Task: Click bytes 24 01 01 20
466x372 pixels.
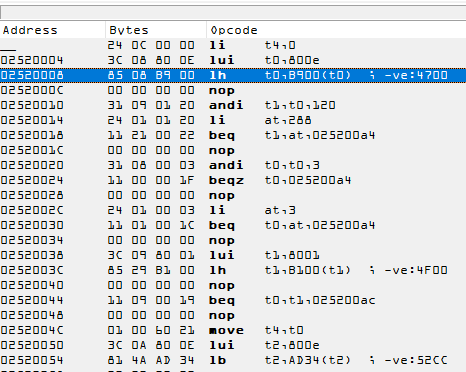Action: 151,120
